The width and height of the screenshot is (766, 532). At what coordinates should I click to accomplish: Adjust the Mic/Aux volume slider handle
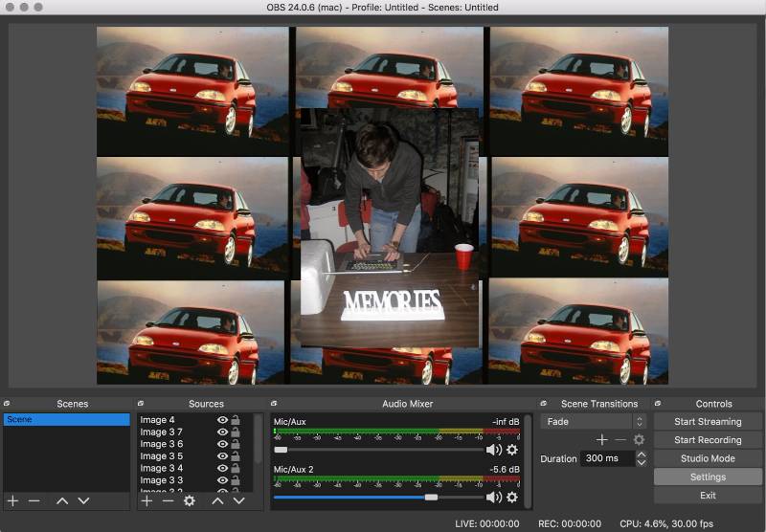coord(281,450)
